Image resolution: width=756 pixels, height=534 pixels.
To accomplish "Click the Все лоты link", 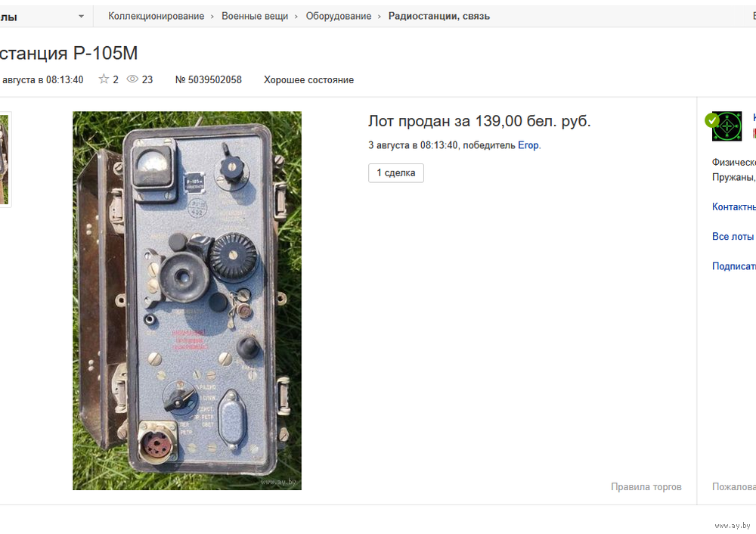I will click(733, 237).
